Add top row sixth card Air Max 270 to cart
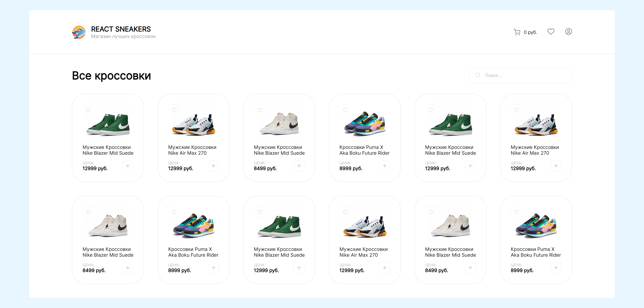Viewport: 644px width, 308px height. pos(556,166)
